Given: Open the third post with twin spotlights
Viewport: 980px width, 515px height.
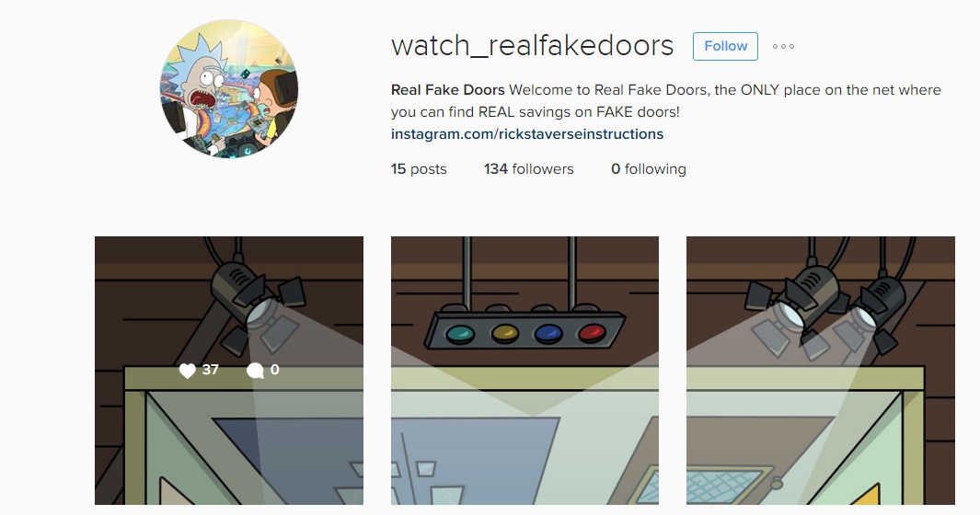Looking at the screenshot, I should (821, 370).
